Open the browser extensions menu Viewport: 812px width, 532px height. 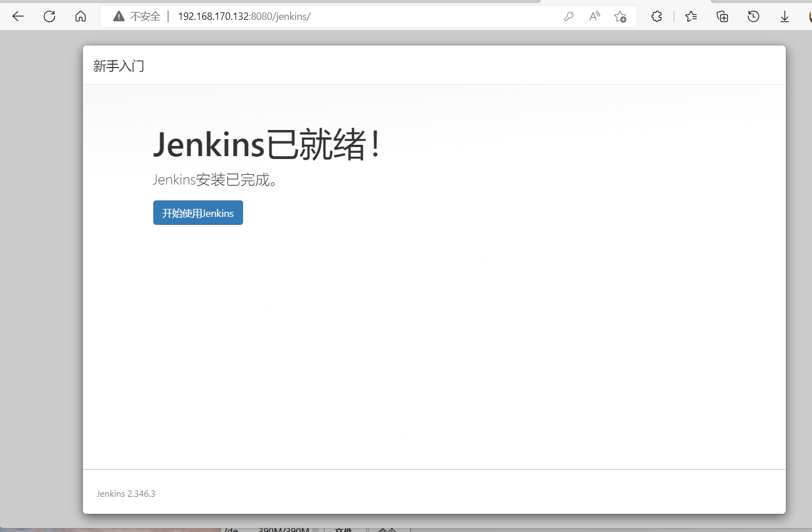tap(657, 16)
